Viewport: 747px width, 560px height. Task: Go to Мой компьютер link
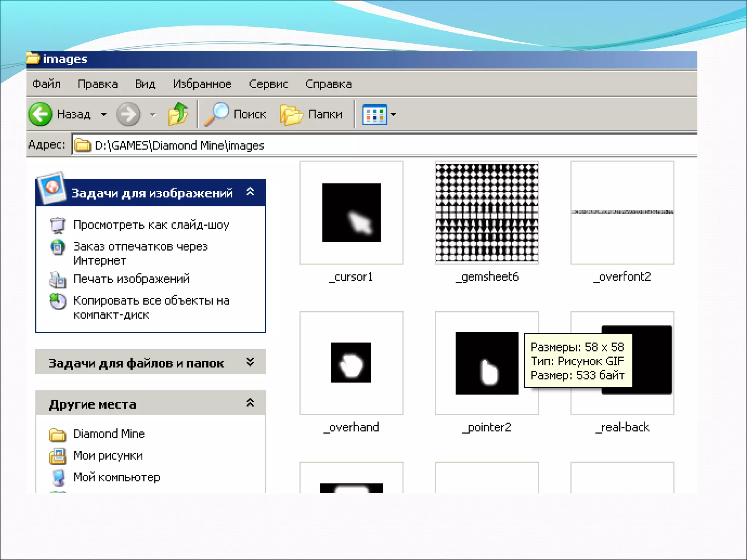click(x=116, y=477)
